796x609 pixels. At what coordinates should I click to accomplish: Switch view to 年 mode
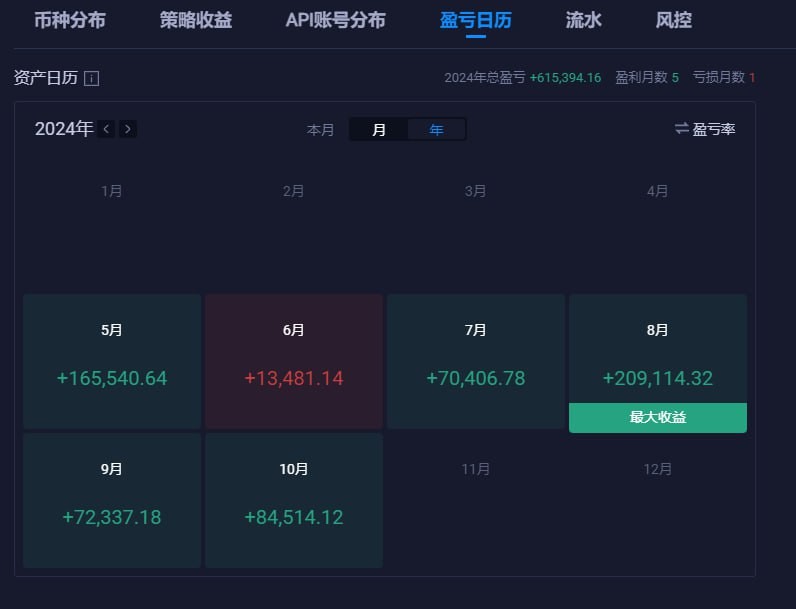[436, 129]
